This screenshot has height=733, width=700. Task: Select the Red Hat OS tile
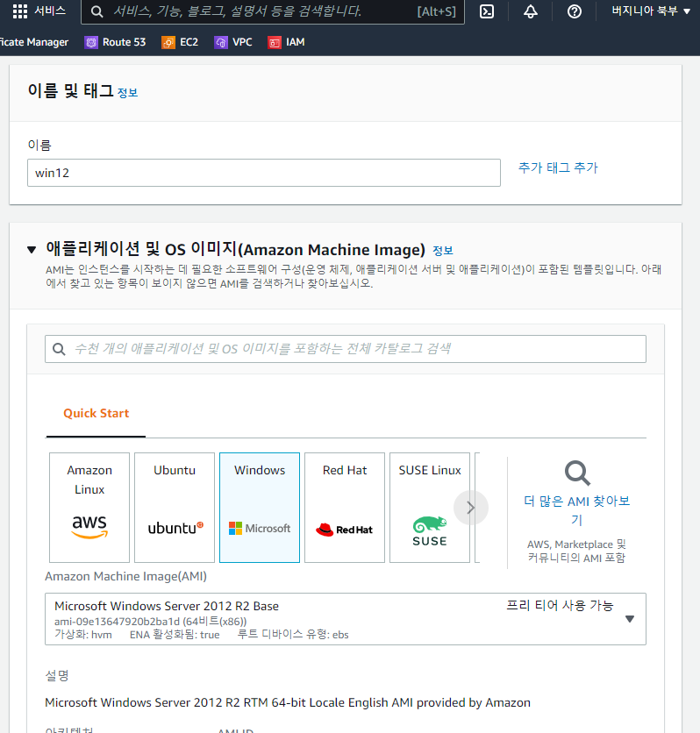(345, 508)
